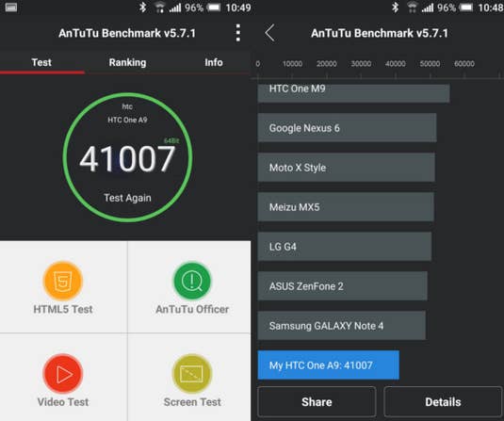Select the HTC One M9 ranking bar
This screenshot has height=421, width=504.
pyautogui.click(x=353, y=93)
